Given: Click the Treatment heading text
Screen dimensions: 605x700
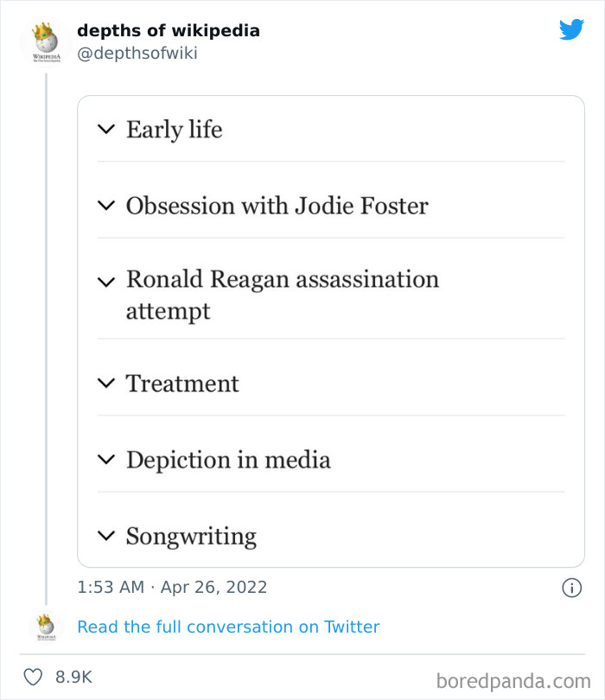Looking at the screenshot, I should coord(182,383).
